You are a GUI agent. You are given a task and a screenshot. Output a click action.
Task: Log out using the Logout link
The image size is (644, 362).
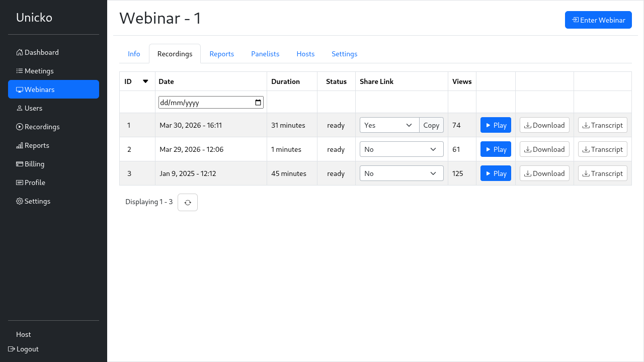coord(23,349)
